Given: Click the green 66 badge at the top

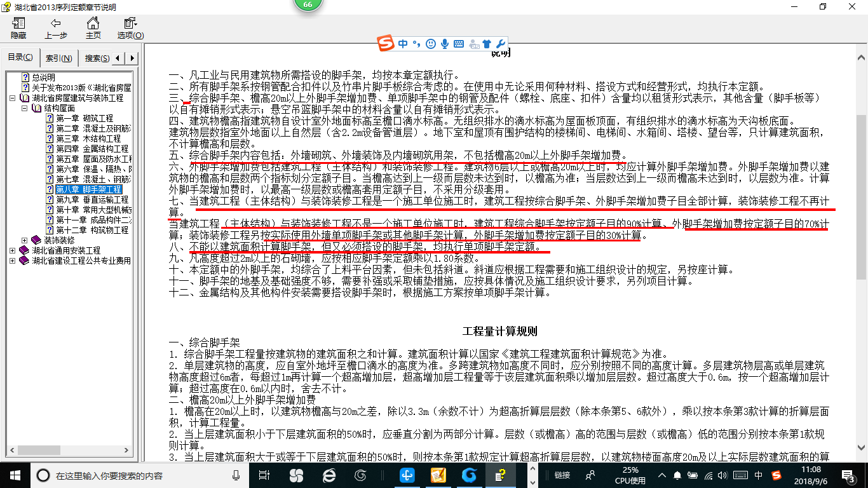Looking at the screenshot, I should 308,4.
